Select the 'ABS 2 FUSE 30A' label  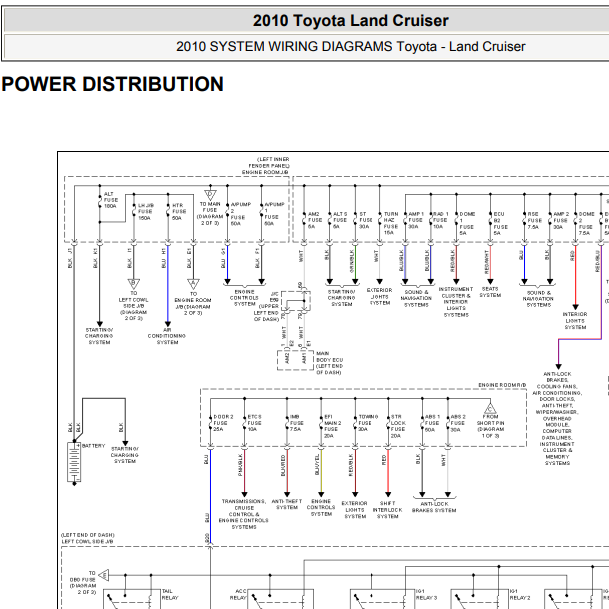[458, 423]
